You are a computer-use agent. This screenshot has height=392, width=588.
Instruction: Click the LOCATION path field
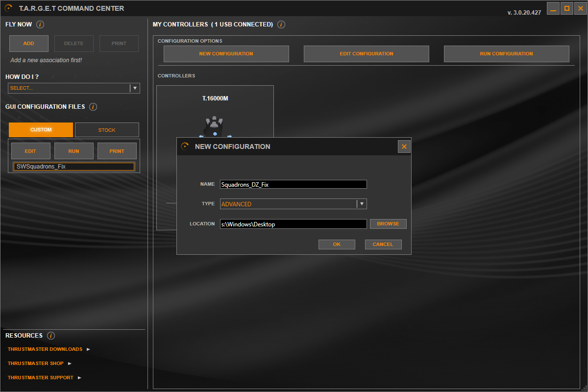(294, 224)
